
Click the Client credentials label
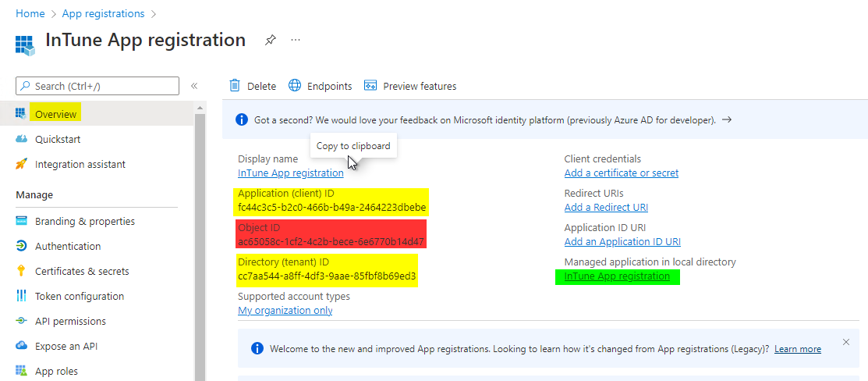[603, 158]
